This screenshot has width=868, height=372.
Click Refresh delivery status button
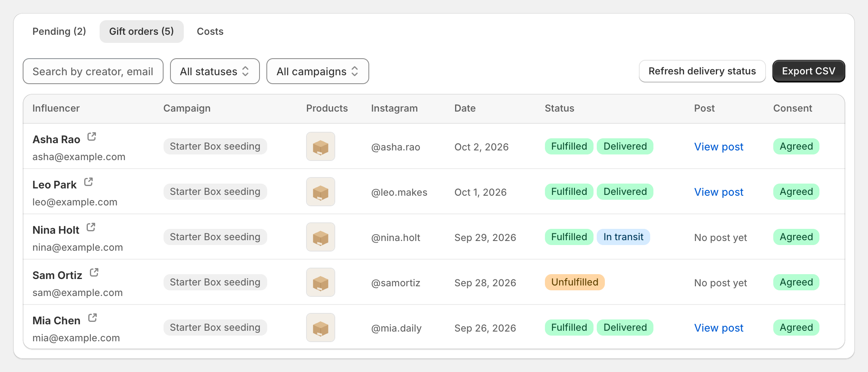(x=702, y=71)
